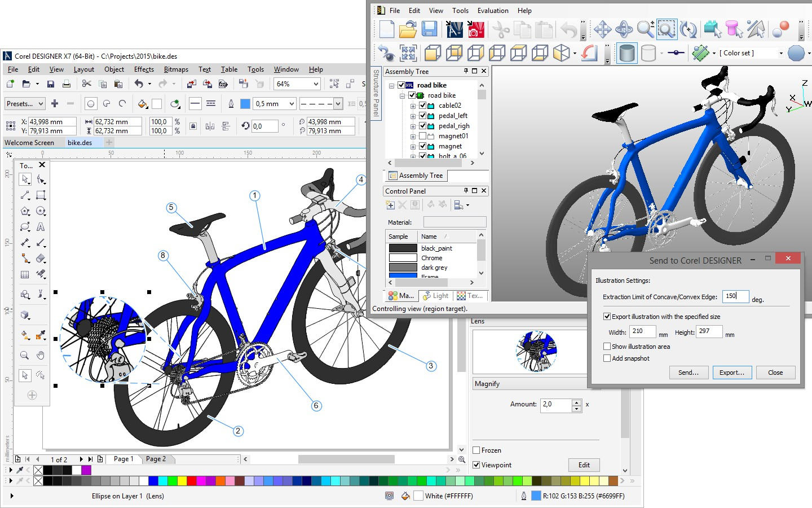Viewport: 812px width, 508px height.
Task: Click the blue outline color swatch
Action: click(x=245, y=104)
